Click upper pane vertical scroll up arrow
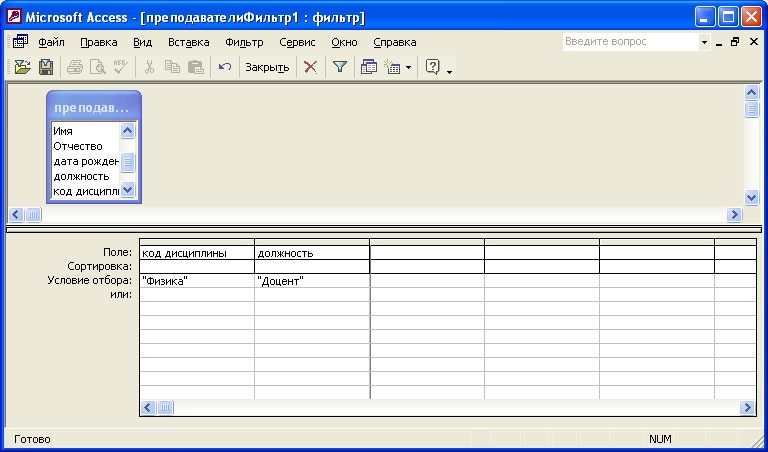The image size is (768, 452). point(751,92)
